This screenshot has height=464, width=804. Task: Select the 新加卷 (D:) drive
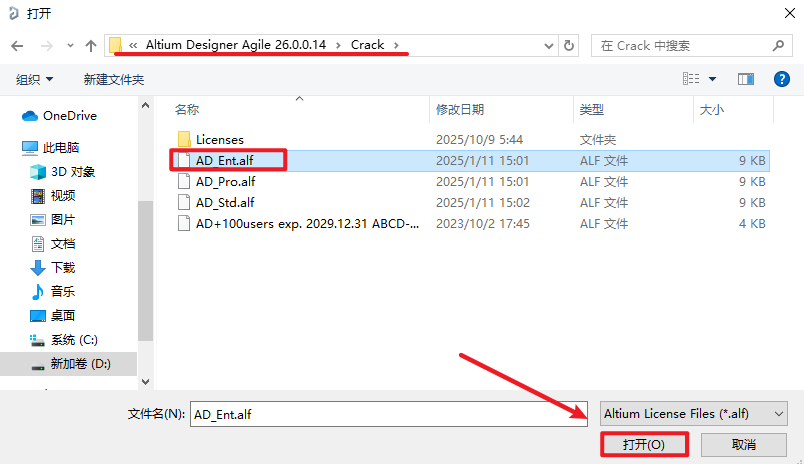(x=80, y=364)
